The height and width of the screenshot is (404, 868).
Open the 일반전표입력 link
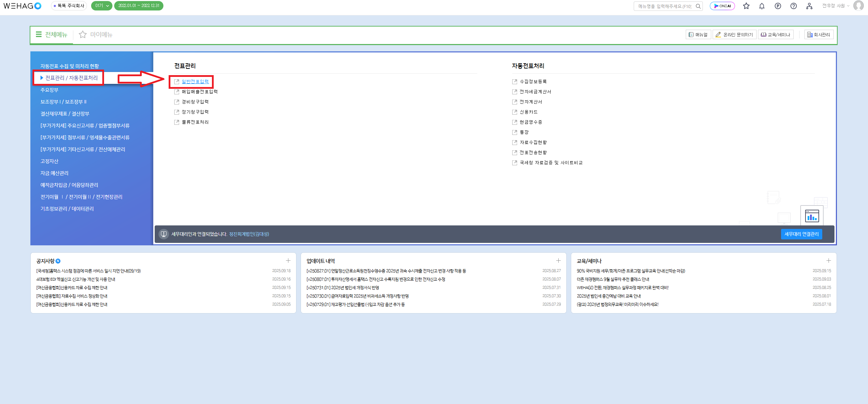coord(195,81)
